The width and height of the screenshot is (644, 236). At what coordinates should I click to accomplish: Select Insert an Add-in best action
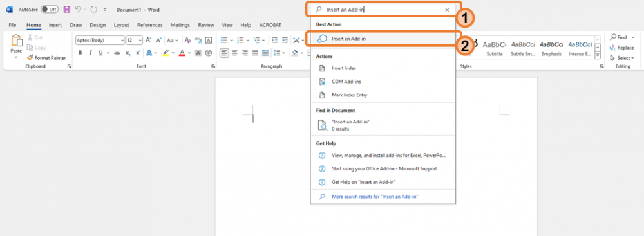point(383,39)
